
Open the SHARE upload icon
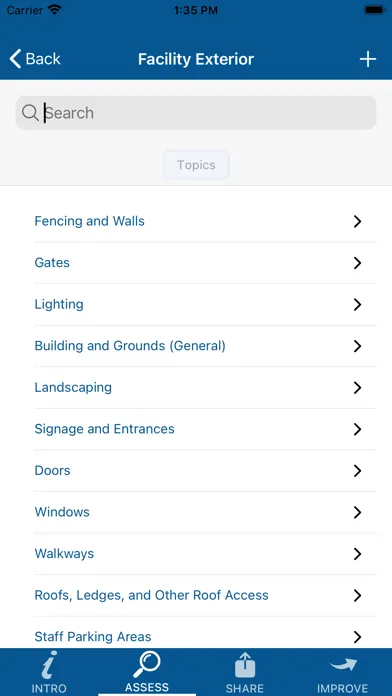(x=245, y=664)
